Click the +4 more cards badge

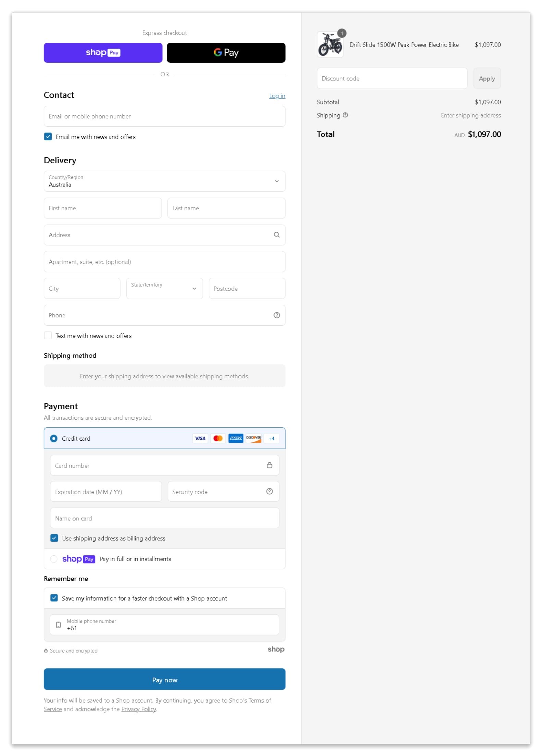point(271,439)
